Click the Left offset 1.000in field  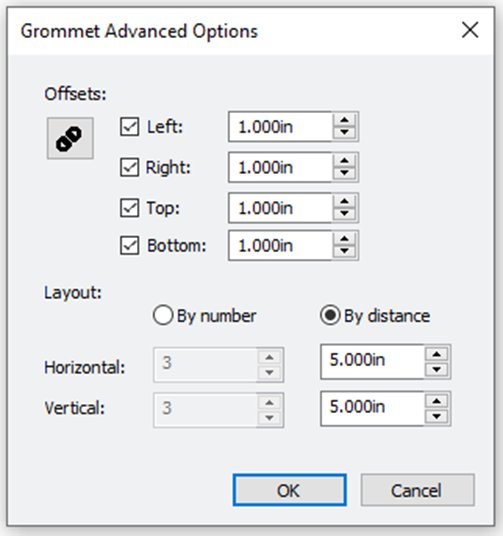tap(280, 126)
